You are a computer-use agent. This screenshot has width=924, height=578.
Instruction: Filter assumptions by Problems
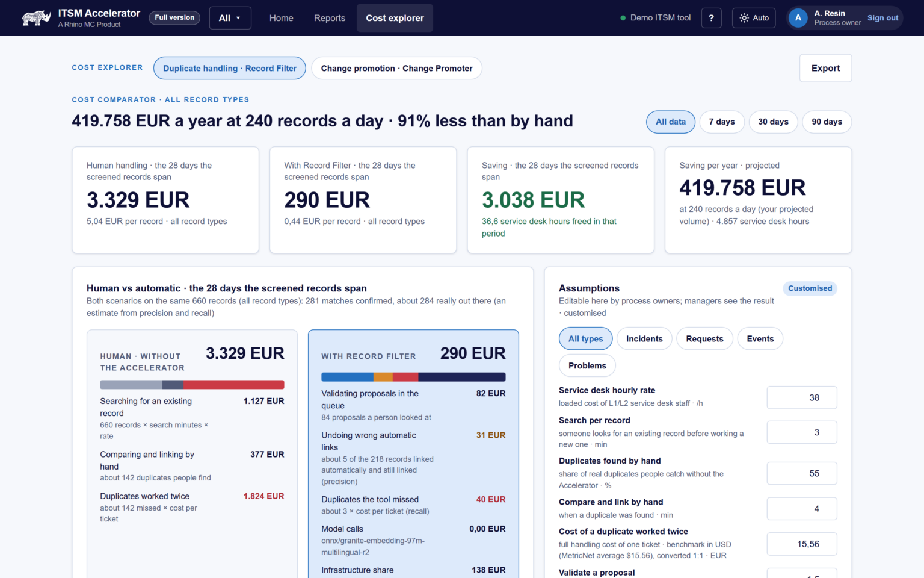[587, 365]
